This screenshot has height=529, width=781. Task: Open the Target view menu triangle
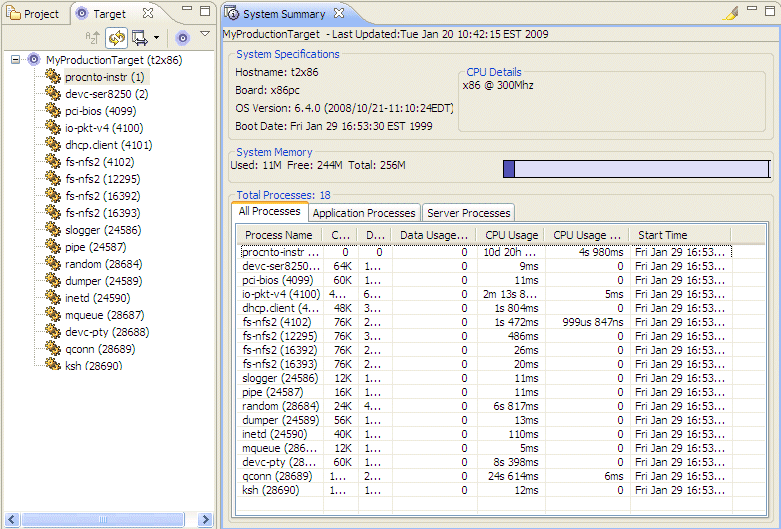click(x=204, y=35)
